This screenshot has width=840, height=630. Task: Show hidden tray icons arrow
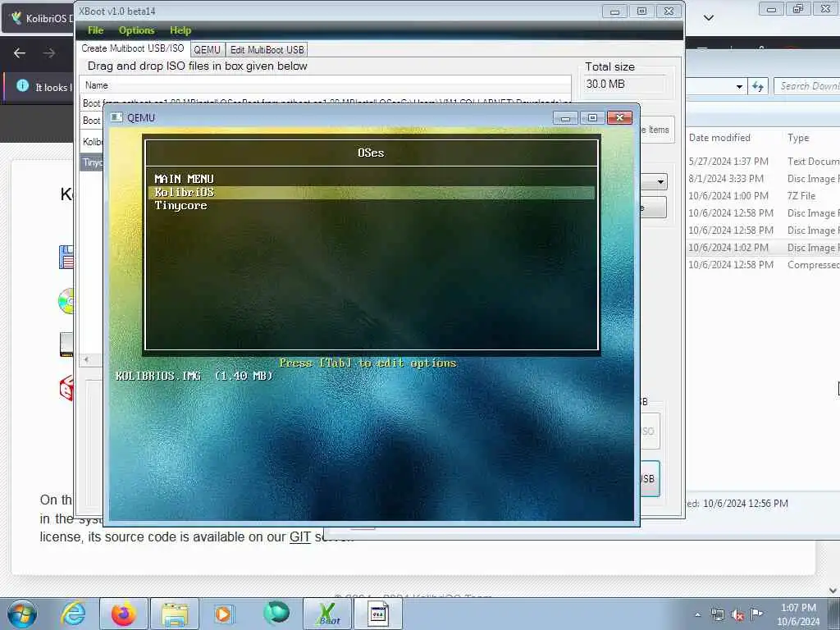697,615
